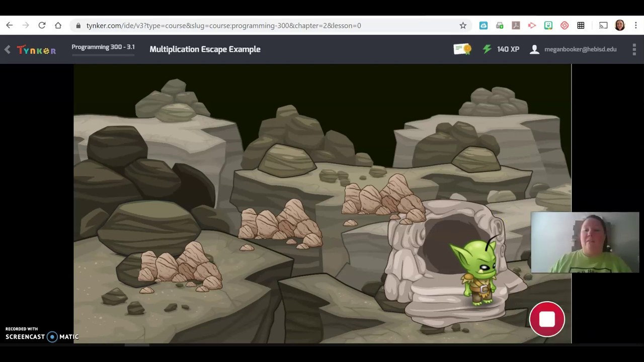Bookmark this page with the star icon
This screenshot has height=362, width=644.
463,25
